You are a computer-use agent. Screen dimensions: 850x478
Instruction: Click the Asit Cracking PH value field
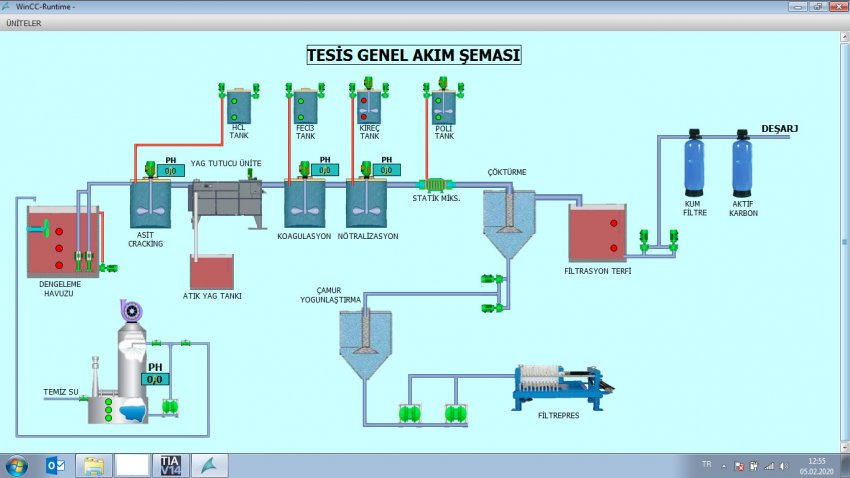point(171,171)
